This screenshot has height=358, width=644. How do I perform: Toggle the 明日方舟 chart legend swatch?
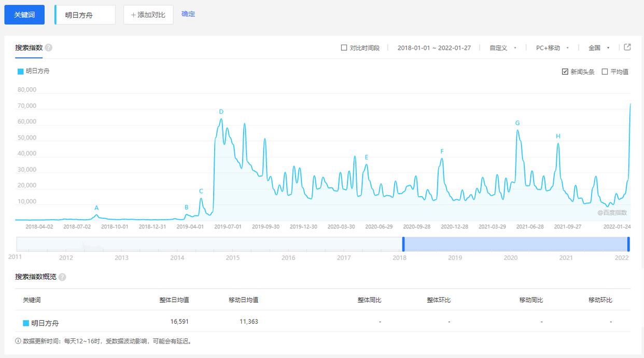[x=21, y=71]
